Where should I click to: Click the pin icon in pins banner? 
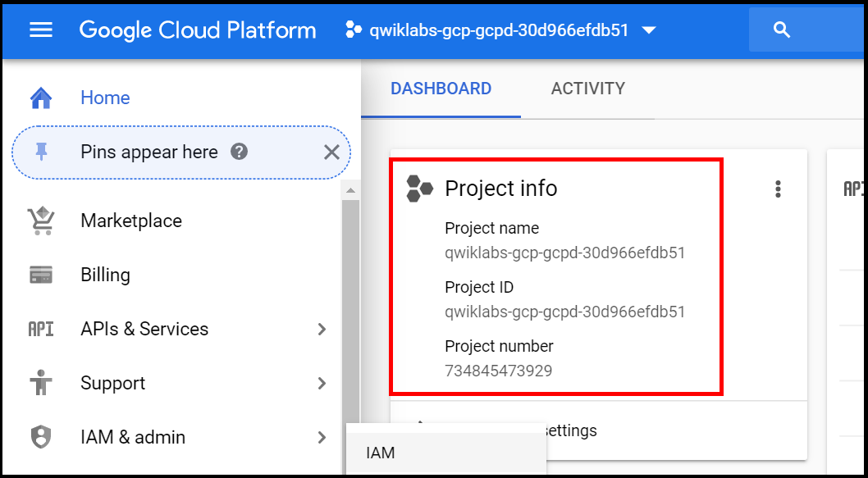pos(41,153)
